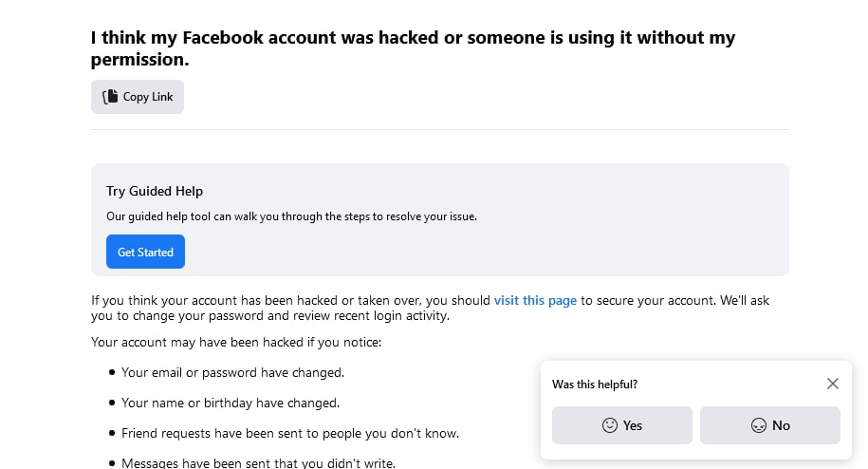Open the "visit this page" link

coord(535,300)
